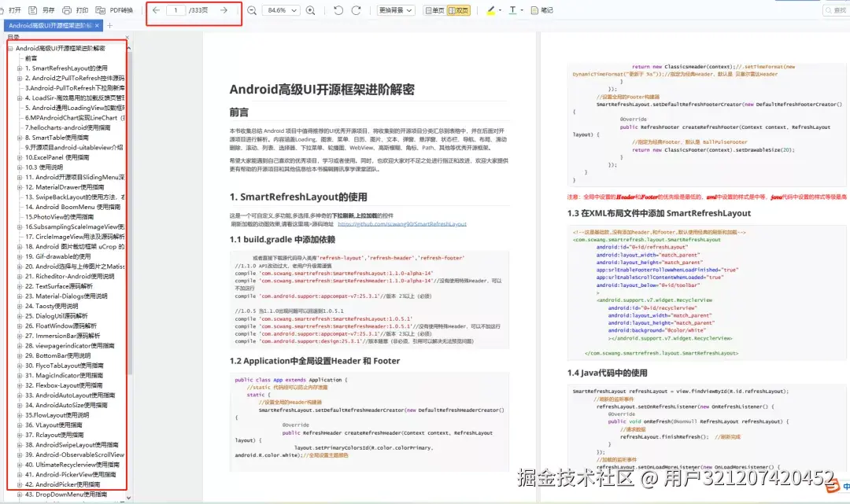
Task: Switch to 单页 single page view
Action: 434,10
